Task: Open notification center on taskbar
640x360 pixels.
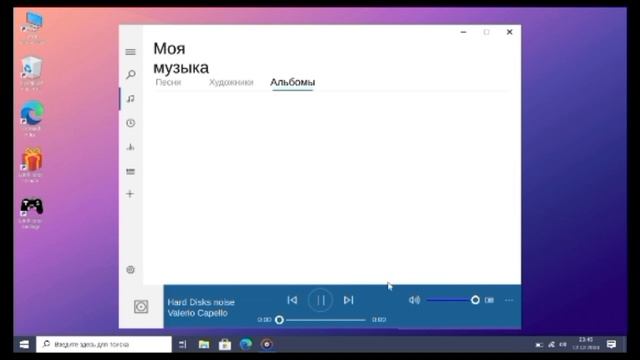Action: (x=611, y=344)
